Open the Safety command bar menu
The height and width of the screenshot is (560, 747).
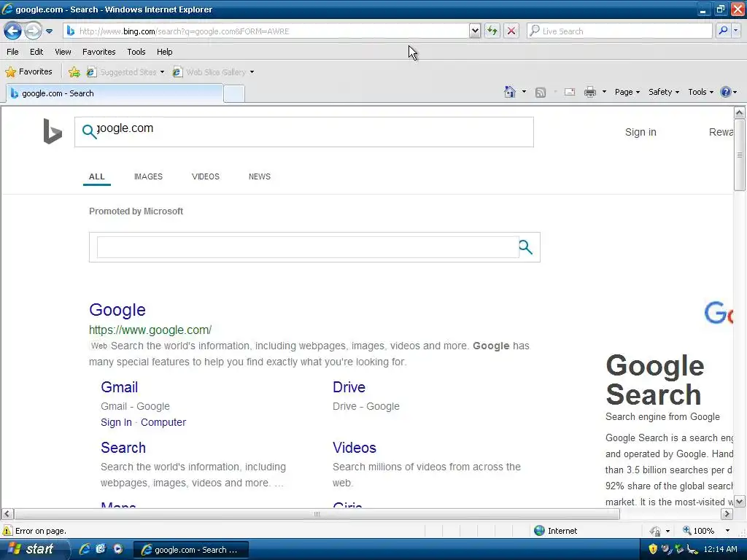pyautogui.click(x=664, y=92)
